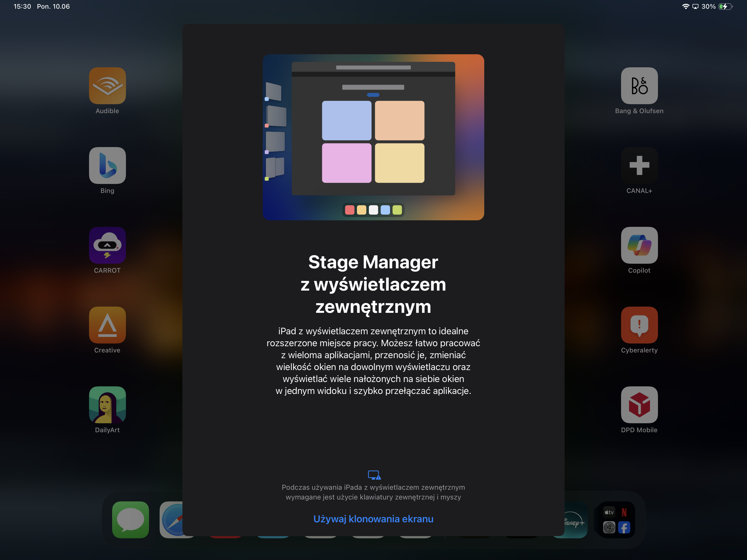
Task: Open the Audible app
Action: 107,86
